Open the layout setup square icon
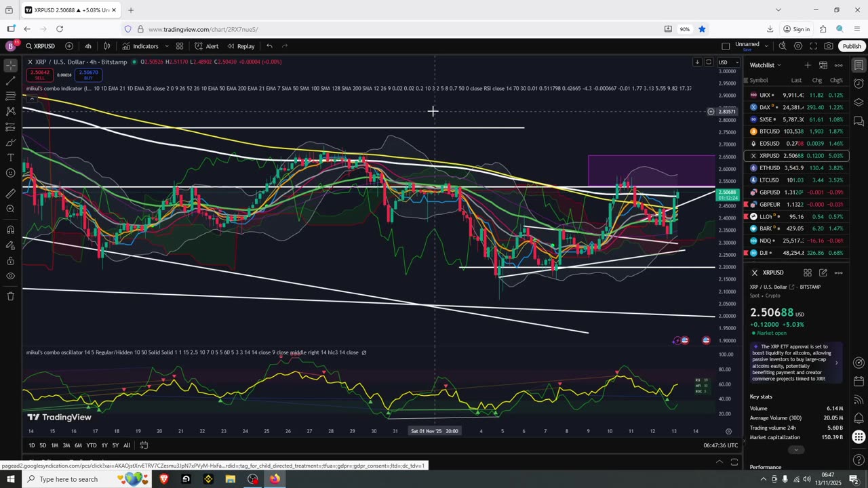Image resolution: width=868 pixels, height=488 pixels. coord(726,46)
